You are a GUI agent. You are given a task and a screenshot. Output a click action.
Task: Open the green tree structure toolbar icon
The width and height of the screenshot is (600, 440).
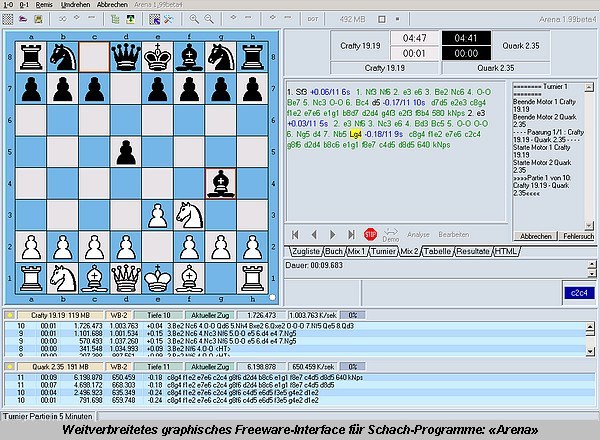tap(115, 19)
